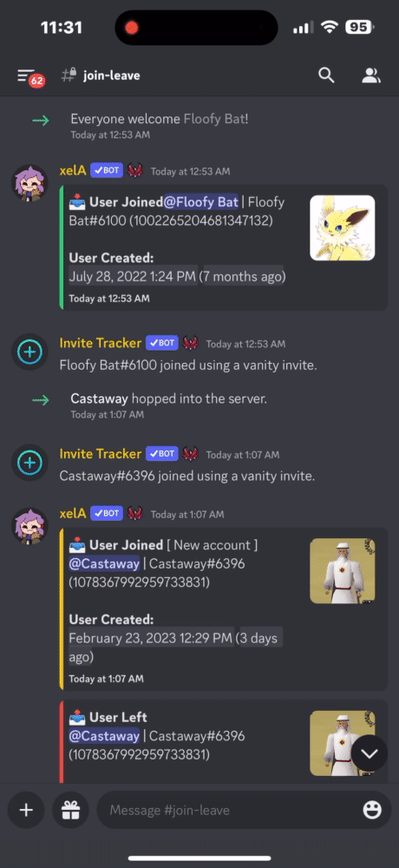Open the emoji picker smiley
Image resolution: width=399 pixels, height=868 pixels.
[x=372, y=810]
